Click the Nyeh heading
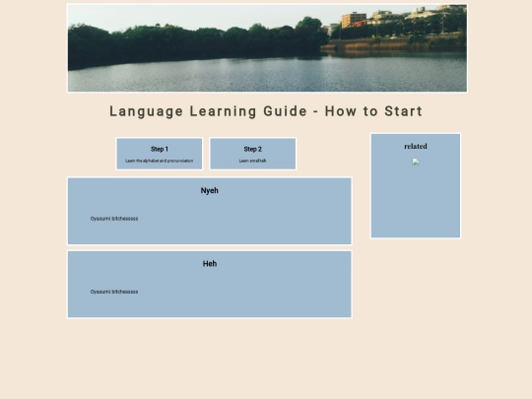532x399 pixels. point(209,191)
